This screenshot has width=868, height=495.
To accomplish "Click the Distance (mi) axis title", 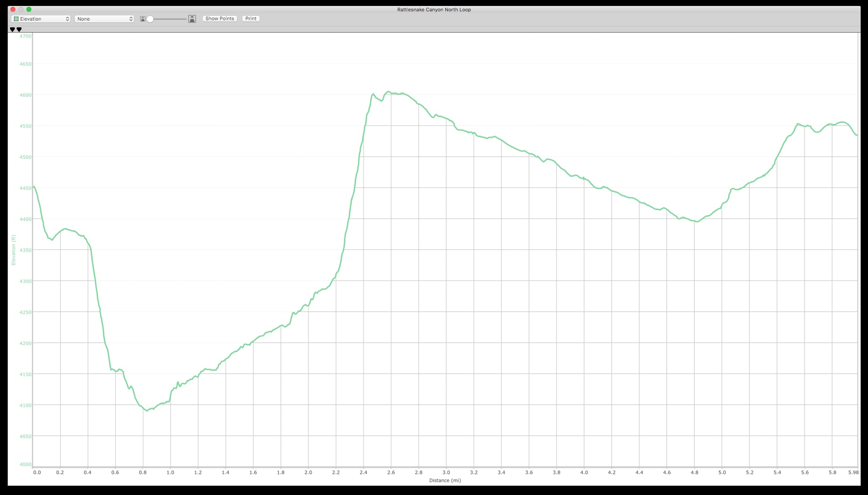I will pos(445,480).
